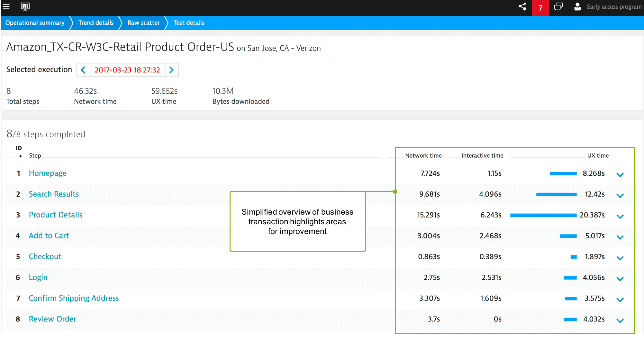Go to next execution arrow
644x362 pixels.
(x=172, y=70)
